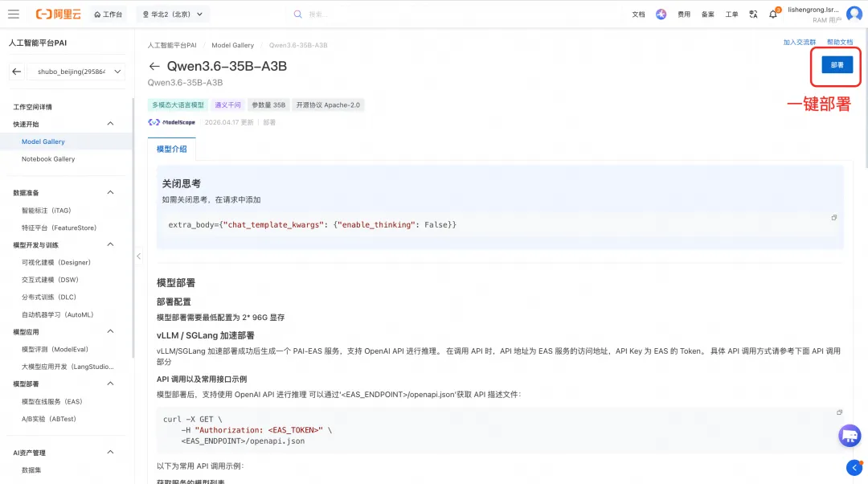Open 帮助文档 link

840,42
